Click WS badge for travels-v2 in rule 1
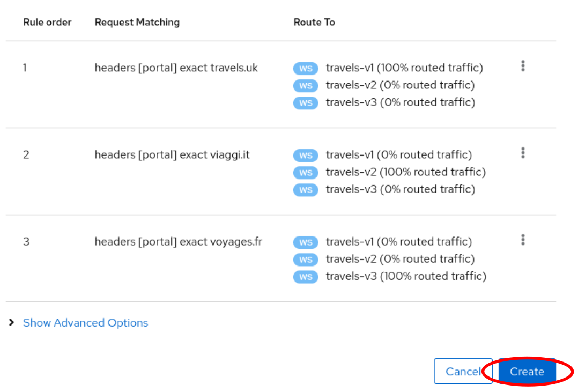 click(306, 86)
